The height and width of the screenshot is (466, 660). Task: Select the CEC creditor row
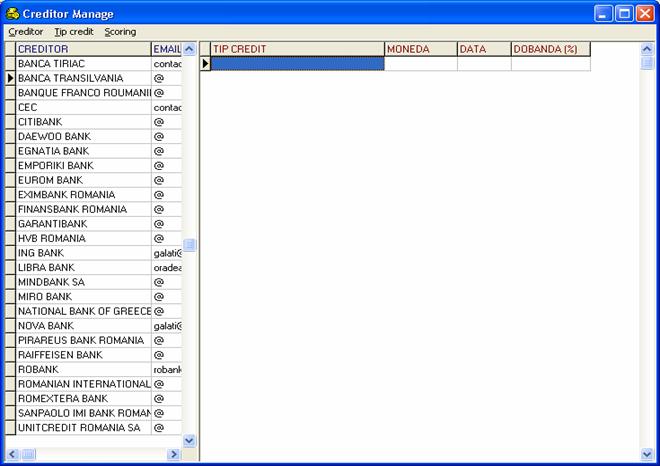tap(83, 107)
